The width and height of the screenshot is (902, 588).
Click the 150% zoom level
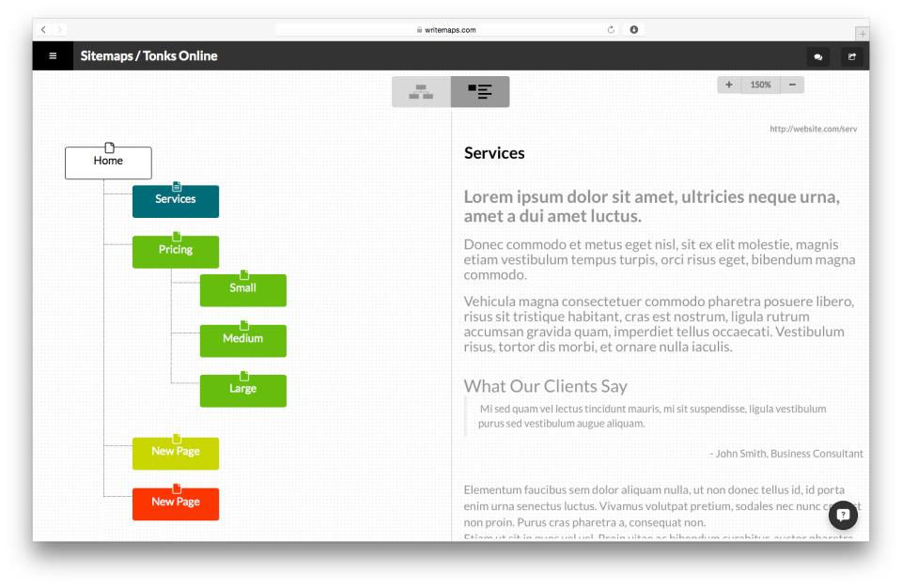[760, 85]
